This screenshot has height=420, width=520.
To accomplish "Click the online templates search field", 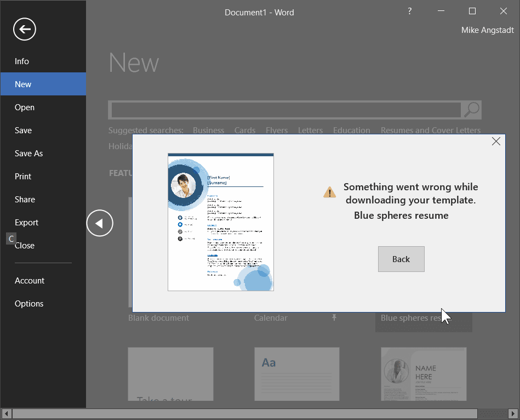I will tap(285, 110).
